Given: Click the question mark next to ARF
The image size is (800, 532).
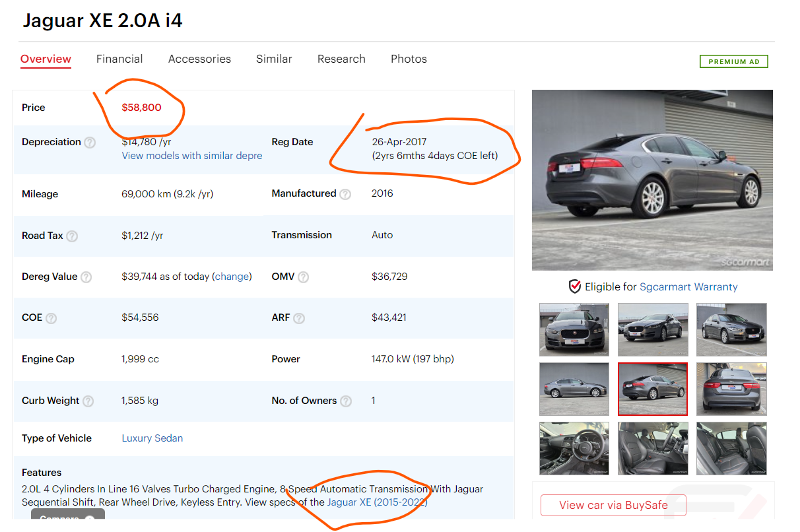Looking at the screenshot, I should tap(299, 318).
